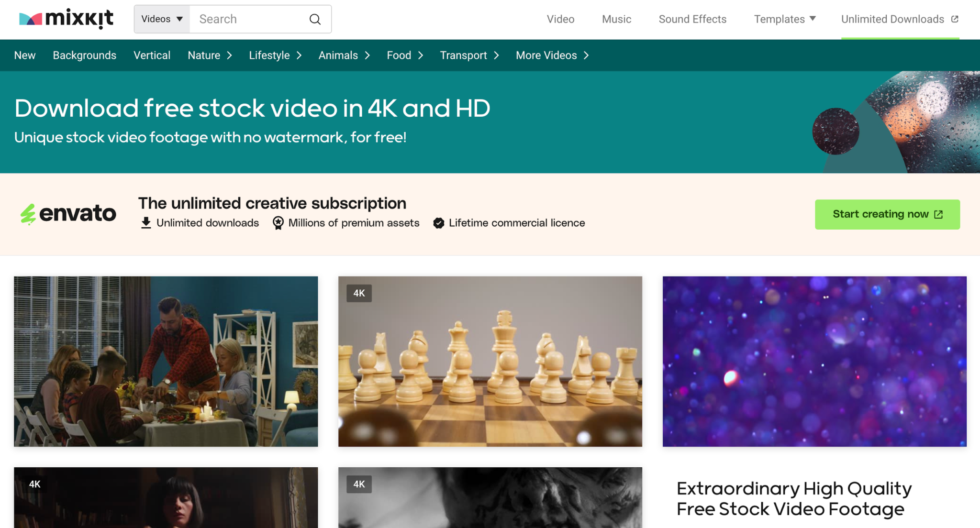Click the external link icon inside Start creating now
This screenshot has width=980, height=528.
click(938, 214)
